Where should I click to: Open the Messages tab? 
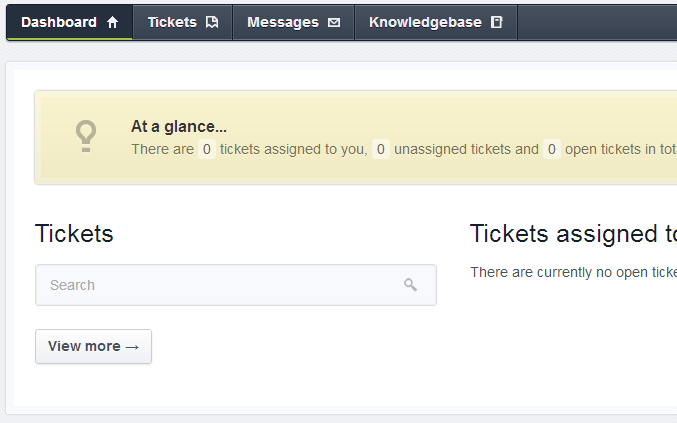pos(294,22)
